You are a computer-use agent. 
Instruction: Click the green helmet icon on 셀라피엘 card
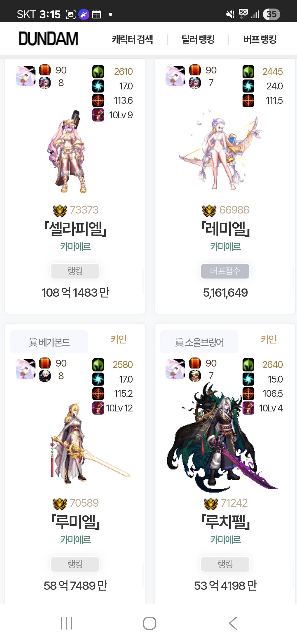[x=98, y=71]
